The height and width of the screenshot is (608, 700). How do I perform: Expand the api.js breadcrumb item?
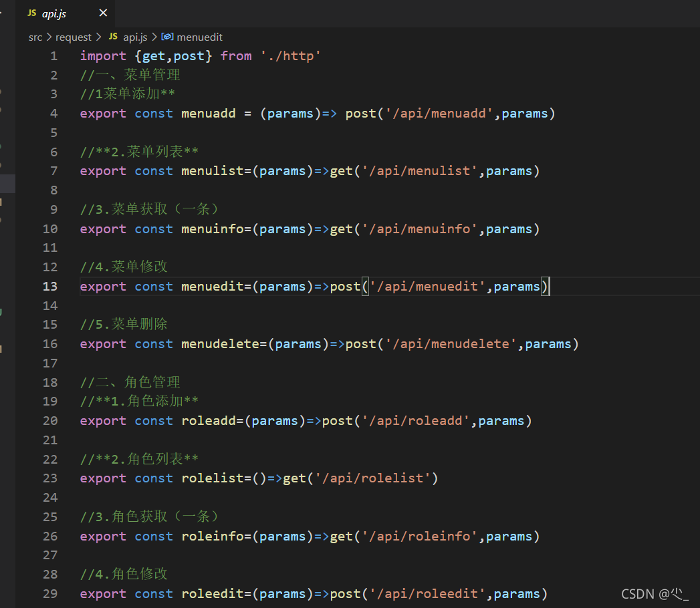[x=134, y=37]
